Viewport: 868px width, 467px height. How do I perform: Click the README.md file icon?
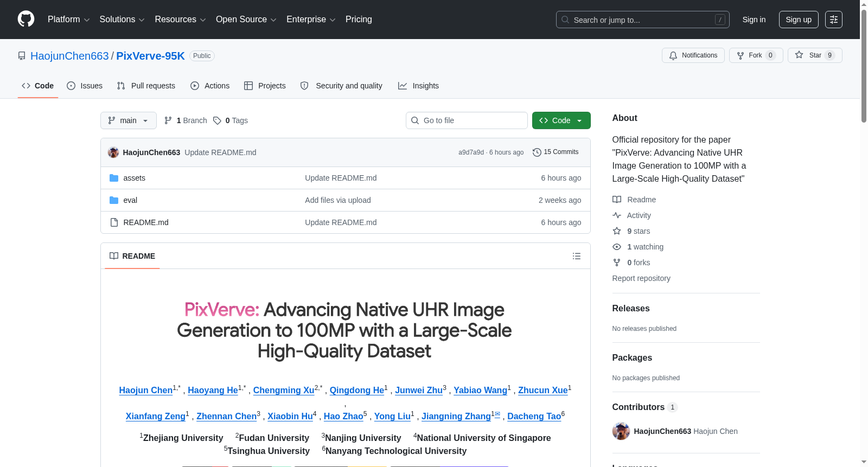point(114,222)
